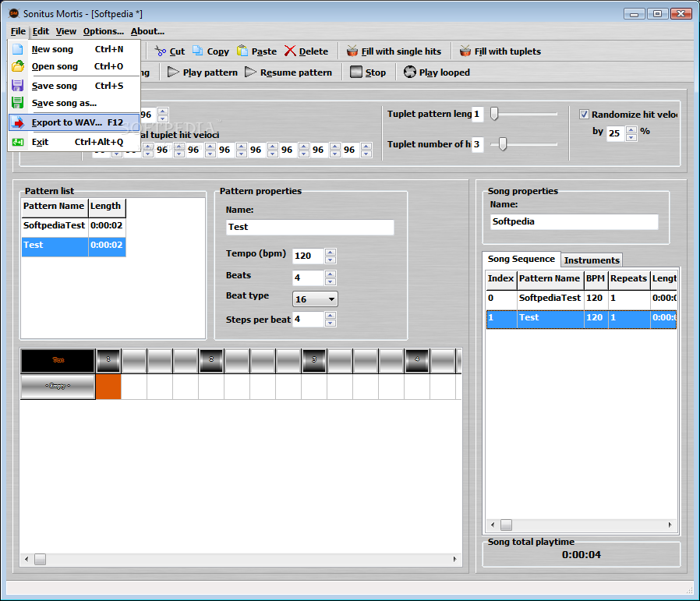Image resolution: width=700 pixels, height=601 pixels.
Task: Toggle Randomize hit velocity checkbox
Action: [x=584, y=115]
